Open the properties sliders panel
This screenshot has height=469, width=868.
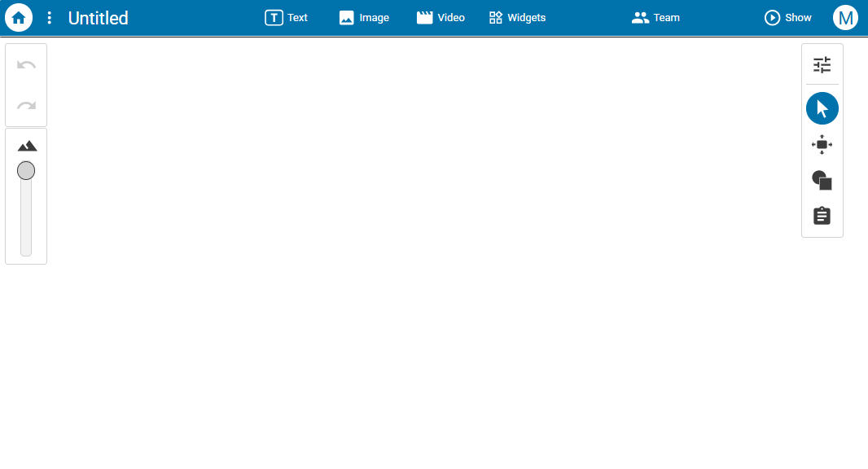click(822, 64)
